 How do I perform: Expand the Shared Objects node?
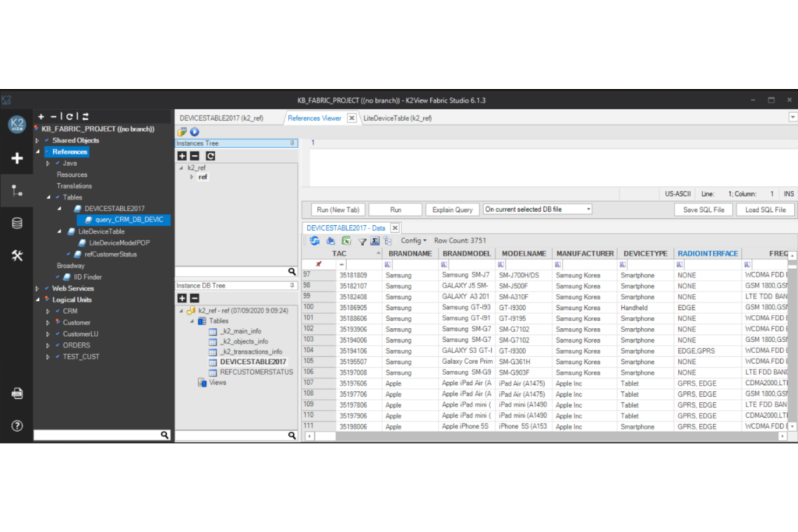(37, 141)
